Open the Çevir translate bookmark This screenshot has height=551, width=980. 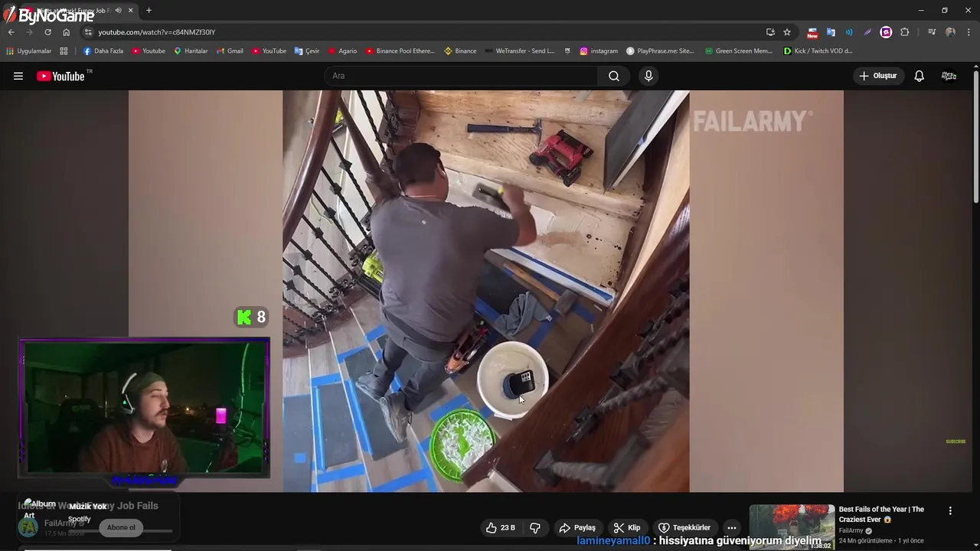pyautogui.click(x=307, y=51)
